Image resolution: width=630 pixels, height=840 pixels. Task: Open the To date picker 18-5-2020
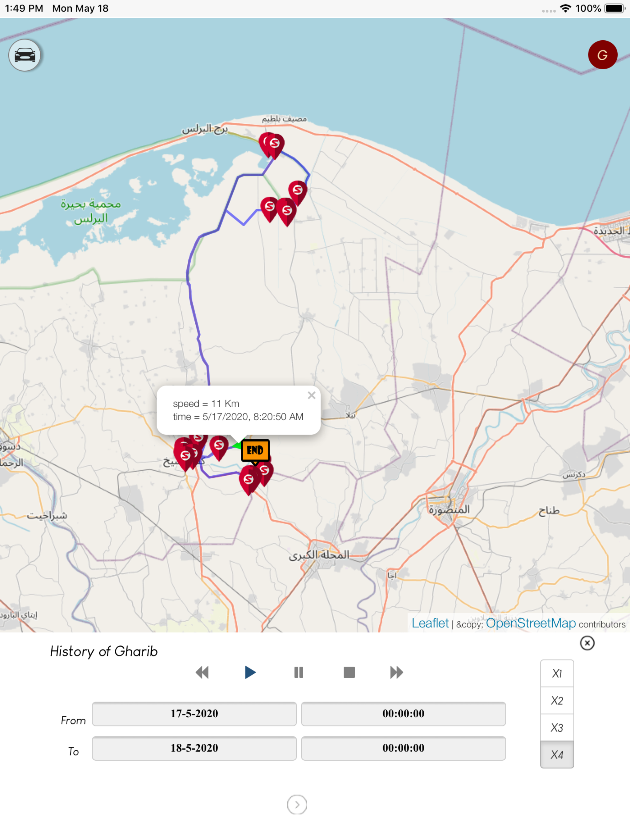194,748
